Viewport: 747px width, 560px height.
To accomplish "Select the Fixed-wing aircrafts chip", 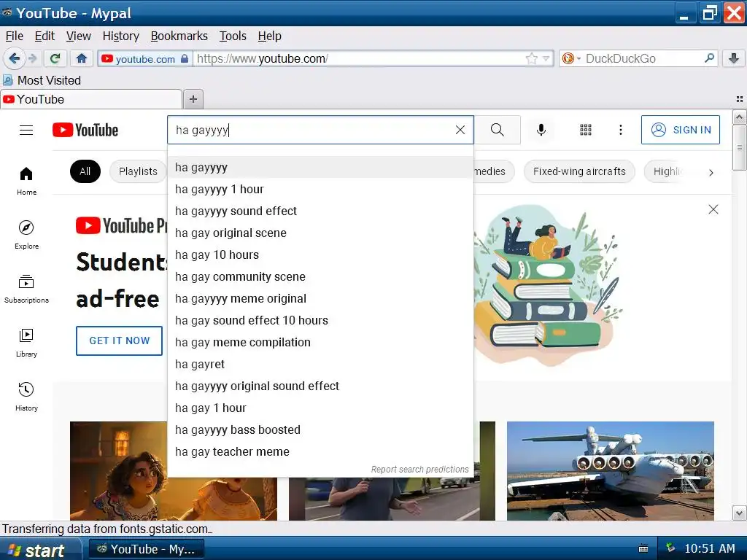I will point(579,171).
